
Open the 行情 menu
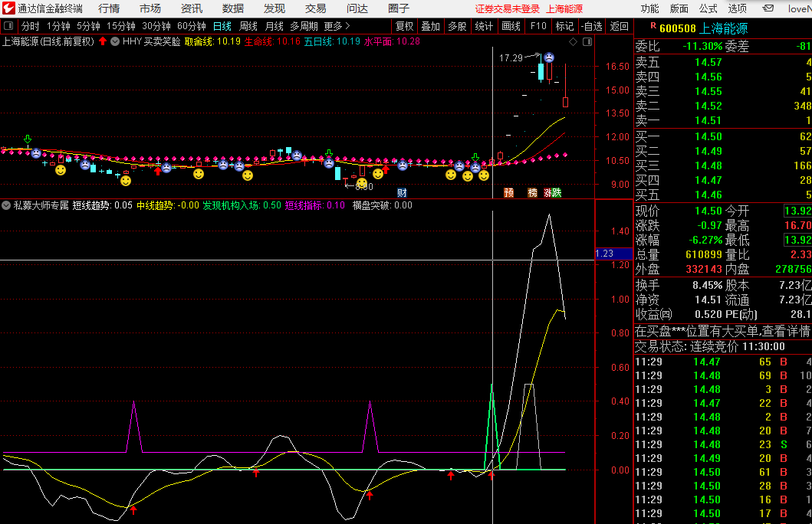(109, 8)
